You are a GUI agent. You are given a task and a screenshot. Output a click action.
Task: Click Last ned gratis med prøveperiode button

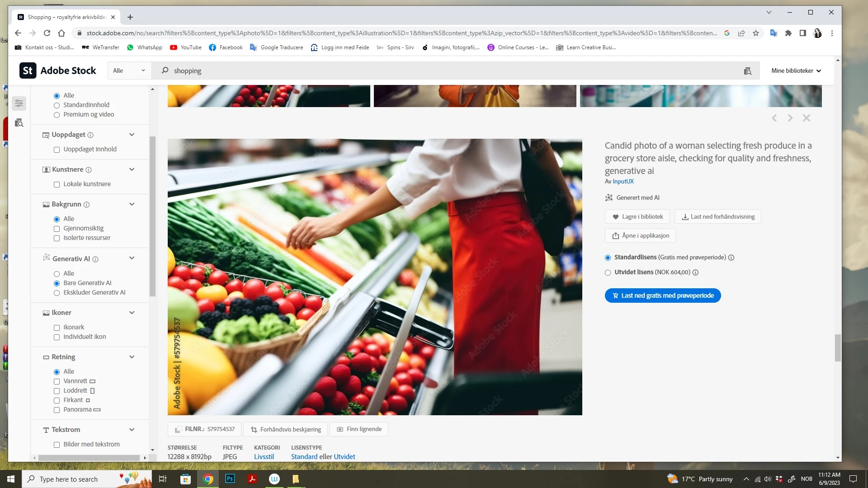point(662,296)
